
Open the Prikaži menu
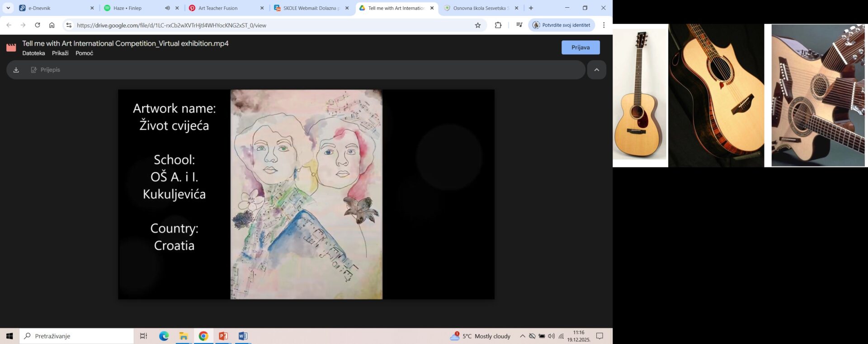point(60,53)
